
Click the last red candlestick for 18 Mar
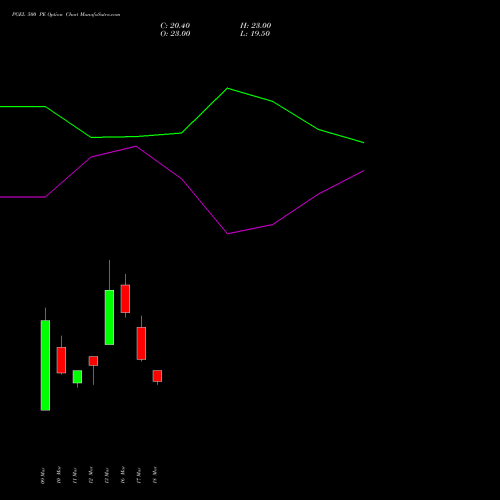pos(157,376)
